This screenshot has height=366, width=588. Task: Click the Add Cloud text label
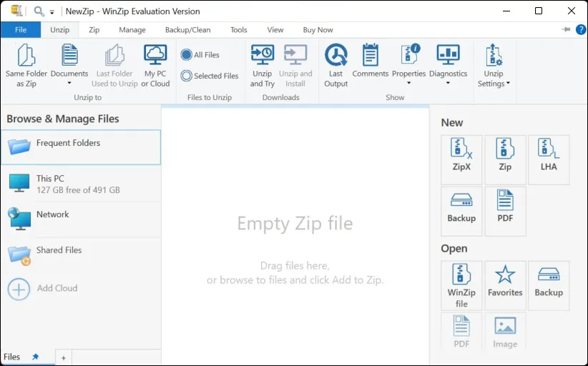point(57,288)
